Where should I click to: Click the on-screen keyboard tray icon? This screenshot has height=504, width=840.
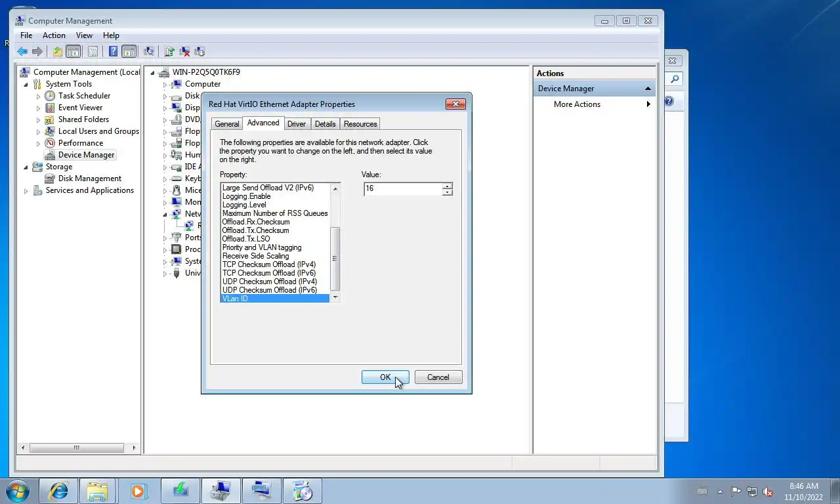click(702, 492)
